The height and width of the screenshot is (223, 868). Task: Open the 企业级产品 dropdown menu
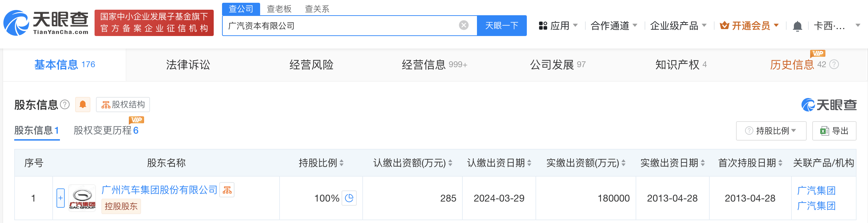click(x=678, y=26)
